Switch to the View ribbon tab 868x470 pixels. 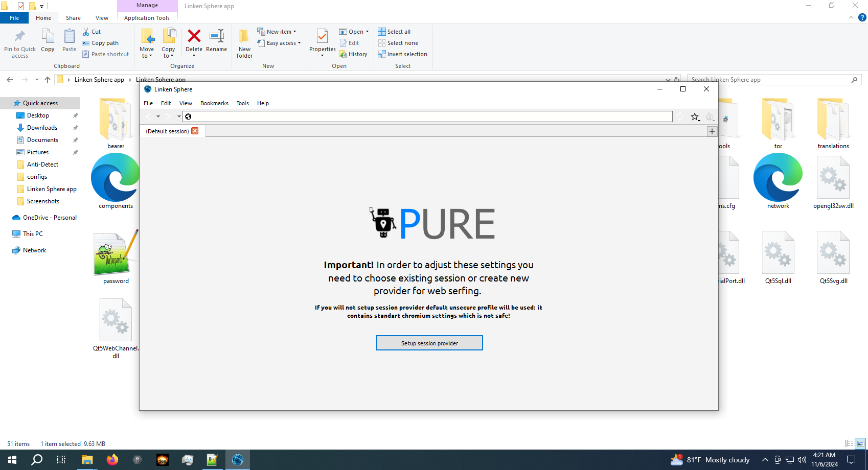102,18
